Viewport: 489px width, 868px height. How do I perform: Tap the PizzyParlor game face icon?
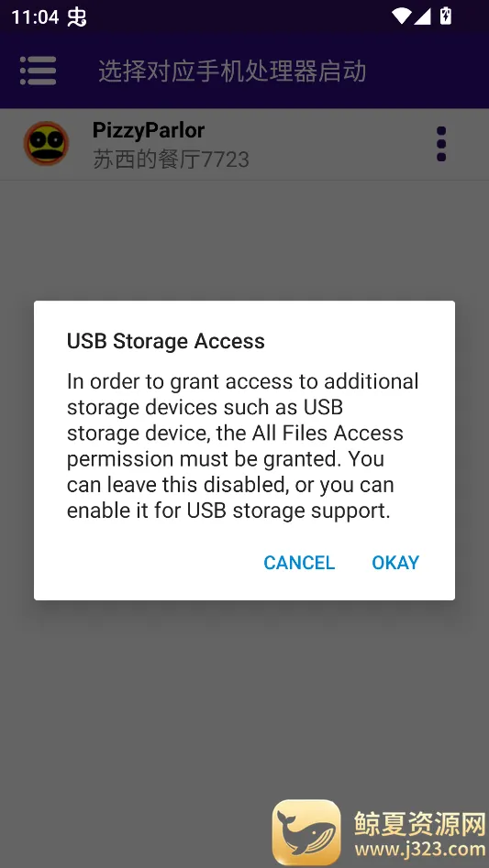tap(46, 143)
